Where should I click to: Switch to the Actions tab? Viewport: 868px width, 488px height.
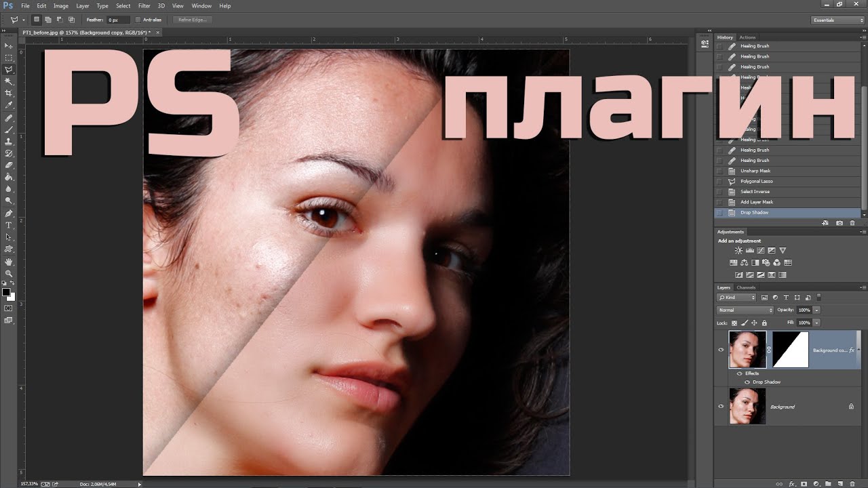(747, 37)
